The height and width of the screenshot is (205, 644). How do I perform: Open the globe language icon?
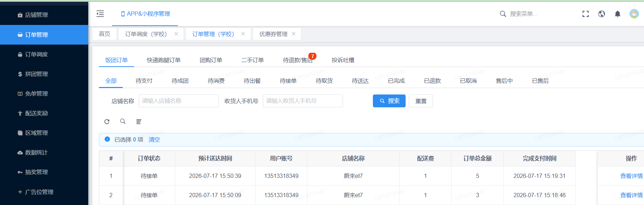coord(602,14)
